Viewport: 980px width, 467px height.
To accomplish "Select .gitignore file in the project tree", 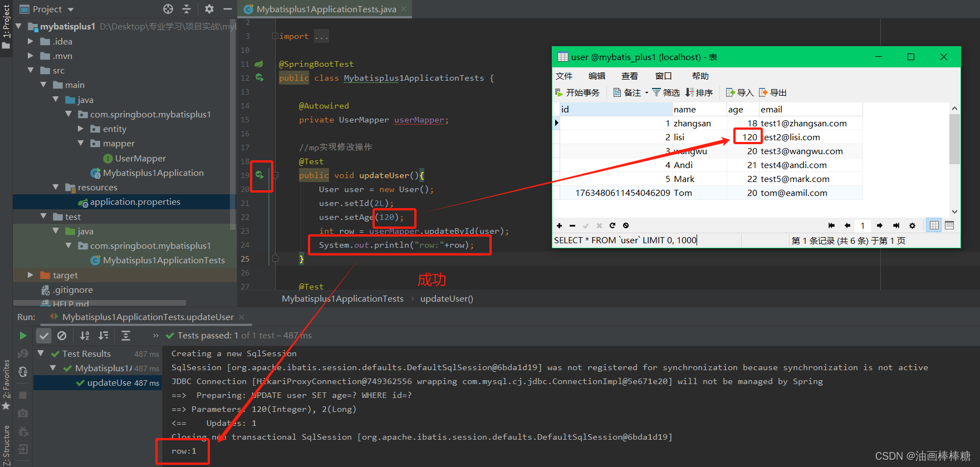I will [x=72, y=290].
